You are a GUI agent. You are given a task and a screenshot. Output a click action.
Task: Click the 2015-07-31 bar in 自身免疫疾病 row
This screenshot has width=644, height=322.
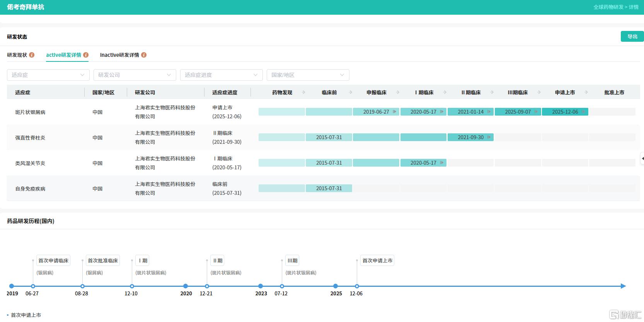point(329,188)
